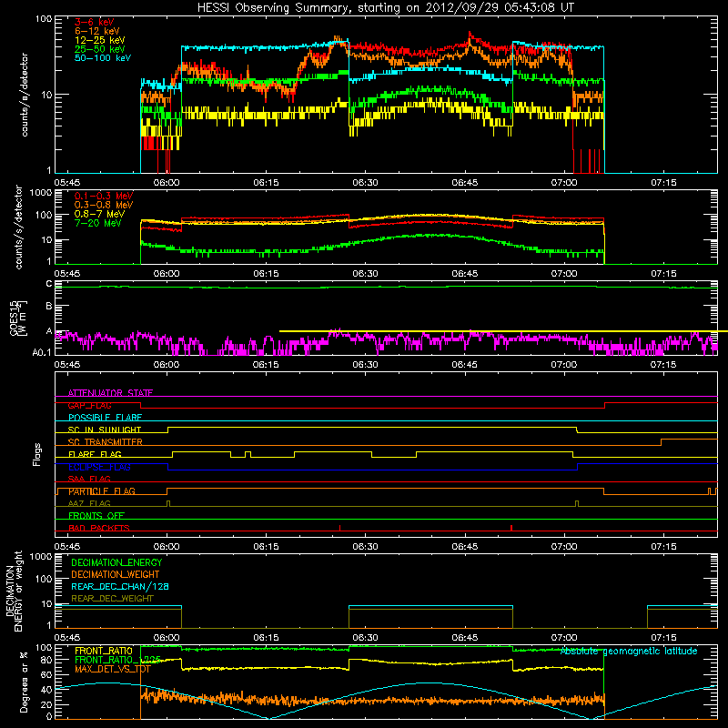728x728 pixels.
Task: Click the REAR_DEC_CHAN/128 legend label
Action: [x=120, y=586]
